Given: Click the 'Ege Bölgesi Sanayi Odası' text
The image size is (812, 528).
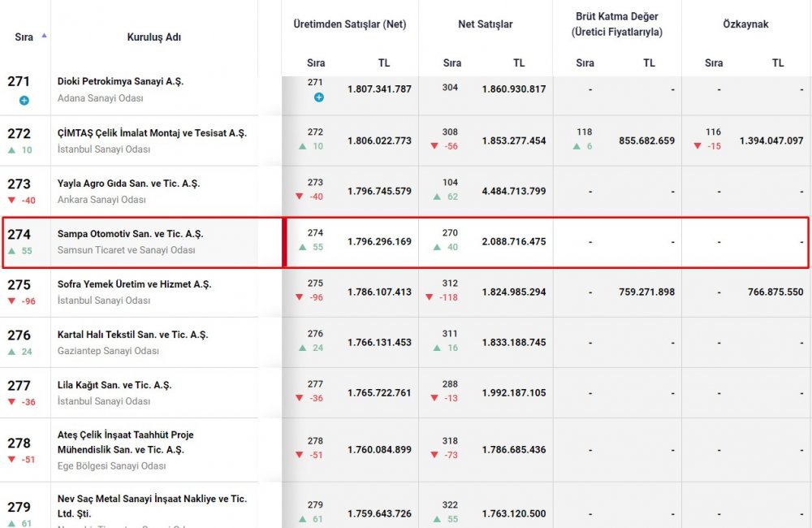Looking at the screenshot, I should click(111, 465).
